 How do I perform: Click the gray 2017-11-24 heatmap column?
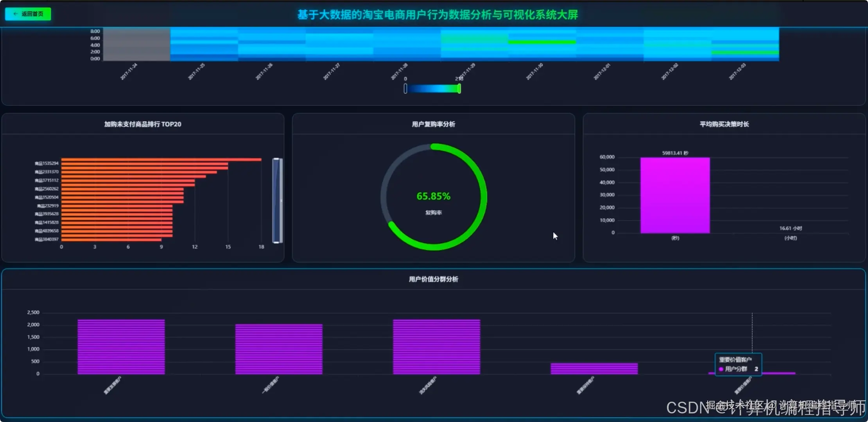tap(136, 44)
